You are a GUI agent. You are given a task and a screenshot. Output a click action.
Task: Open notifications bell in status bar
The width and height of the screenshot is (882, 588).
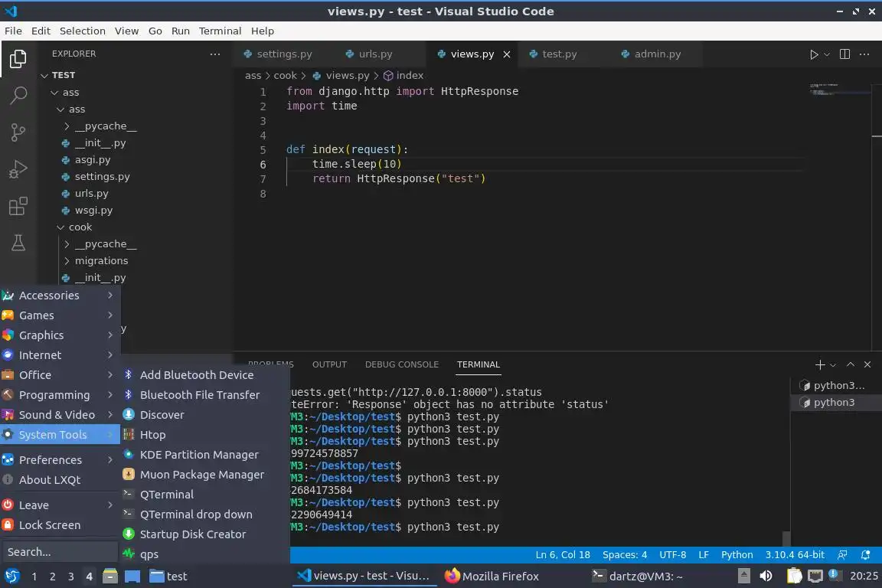coord(866,555)
